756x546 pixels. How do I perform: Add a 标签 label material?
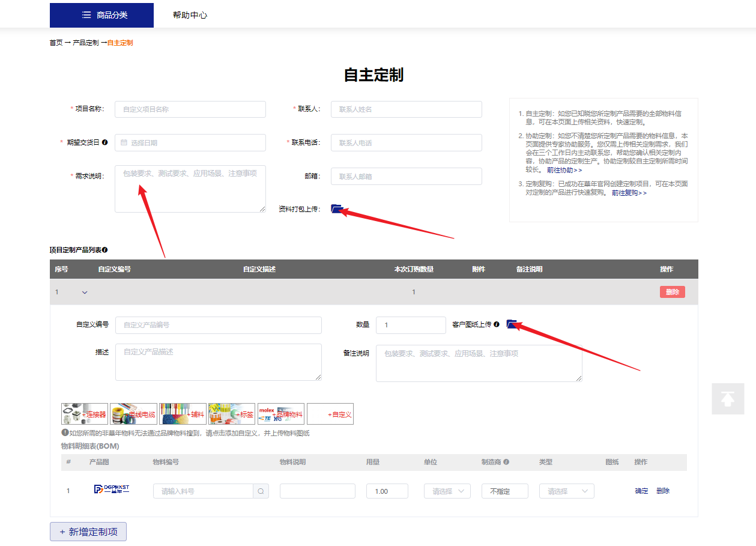click(232, 414)
